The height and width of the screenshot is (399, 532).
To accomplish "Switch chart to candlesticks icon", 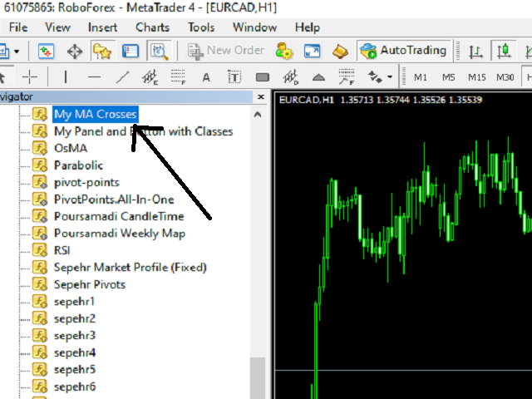I will (x=504, y=52).
